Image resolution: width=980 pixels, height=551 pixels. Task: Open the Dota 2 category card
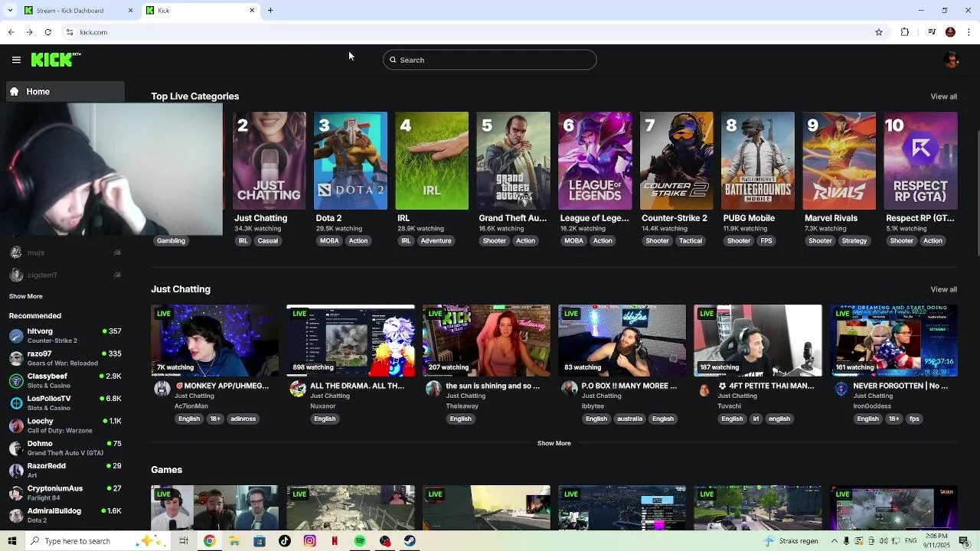coord(351,161)
